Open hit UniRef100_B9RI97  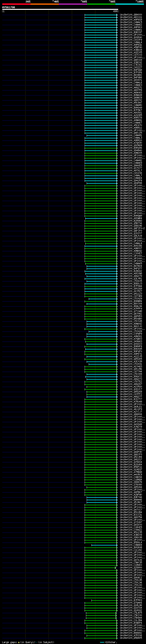131,32
